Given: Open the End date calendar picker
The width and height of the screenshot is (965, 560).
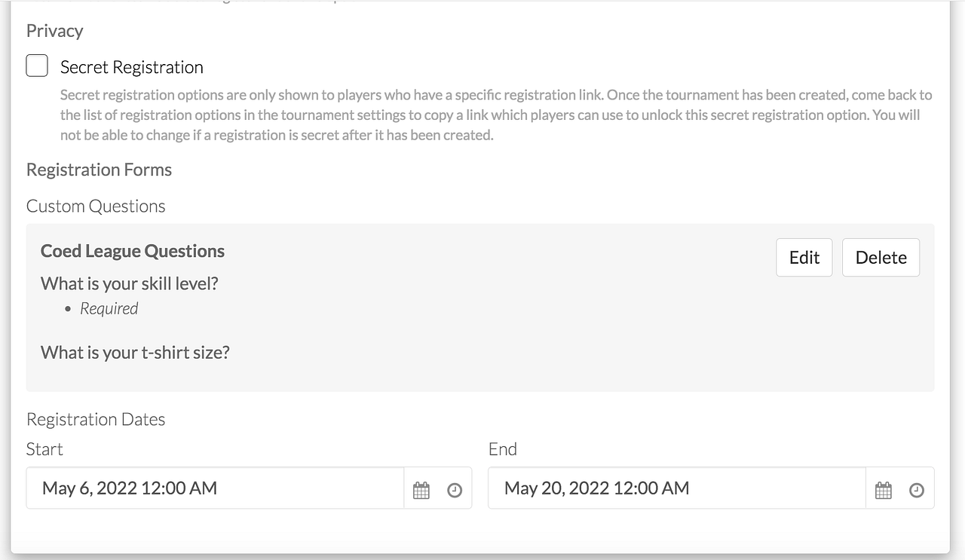Looking at the screenshot, I should coord(883,490).
